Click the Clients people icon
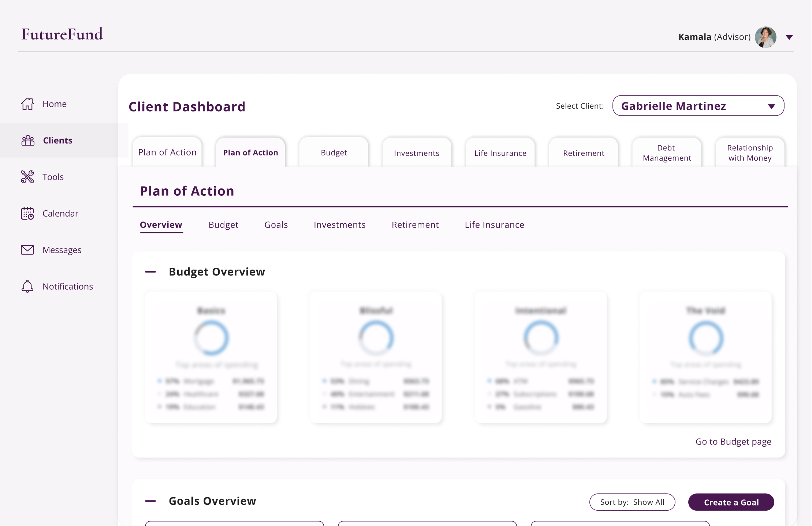 28,140
